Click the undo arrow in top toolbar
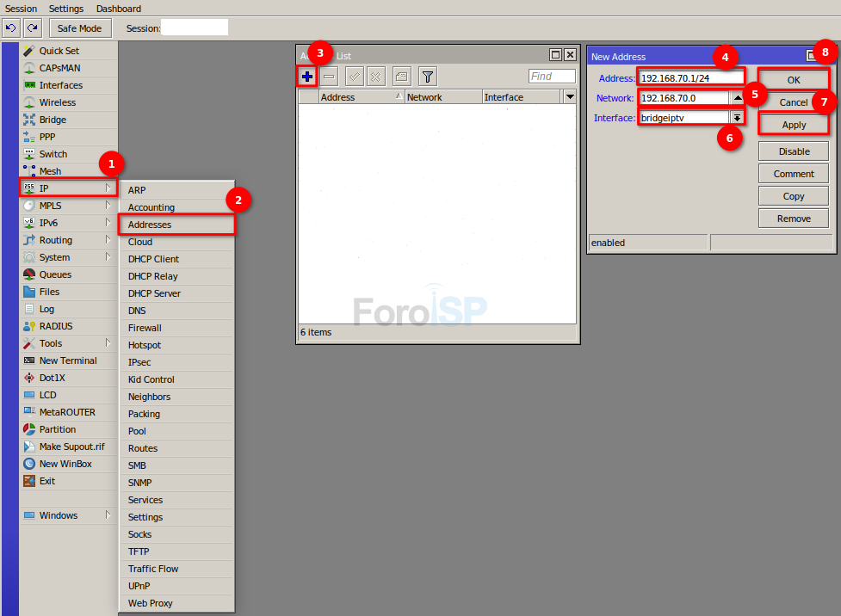 [x=10, y=28]
